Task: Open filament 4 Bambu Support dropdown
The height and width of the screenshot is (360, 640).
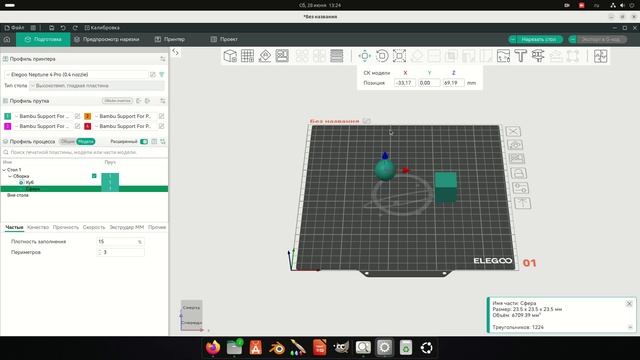Action: [125, 127]
